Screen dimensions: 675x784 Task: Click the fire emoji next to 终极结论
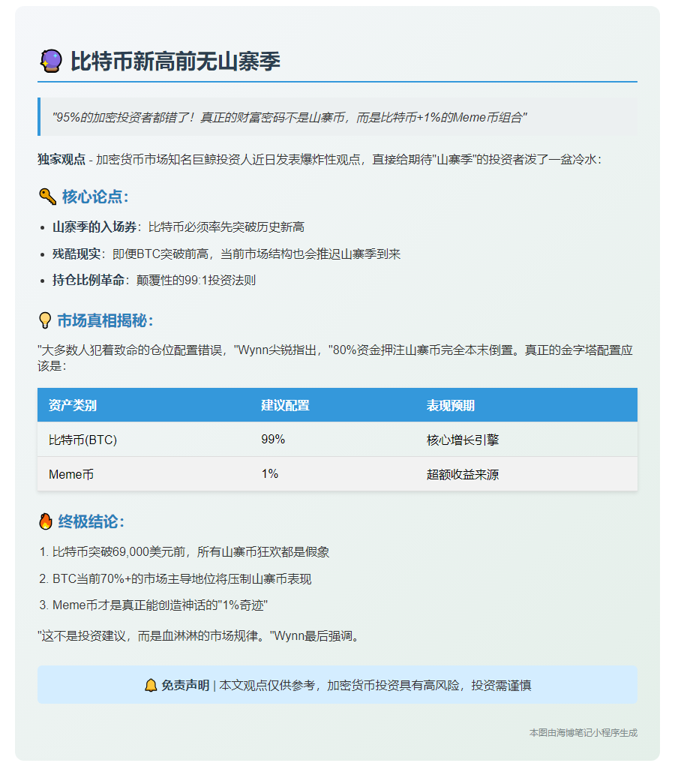(x=46, y=521)
